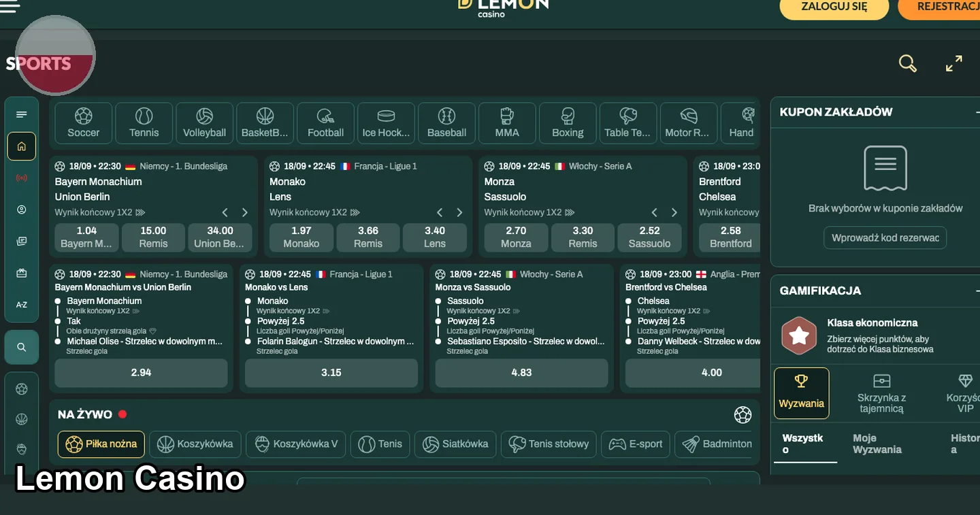Screen dimensions: 980x515
Task: Open the Klasa ekonomiczna star badge
Action: (799, 335)
